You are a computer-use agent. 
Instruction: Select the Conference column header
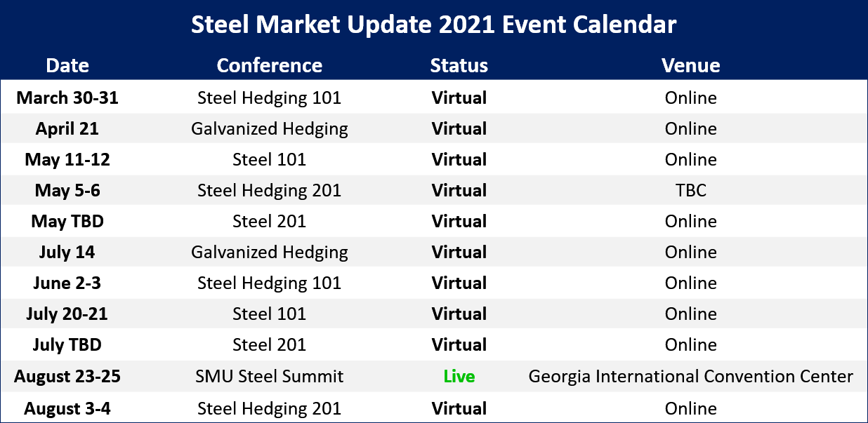[x=269, y=66]
